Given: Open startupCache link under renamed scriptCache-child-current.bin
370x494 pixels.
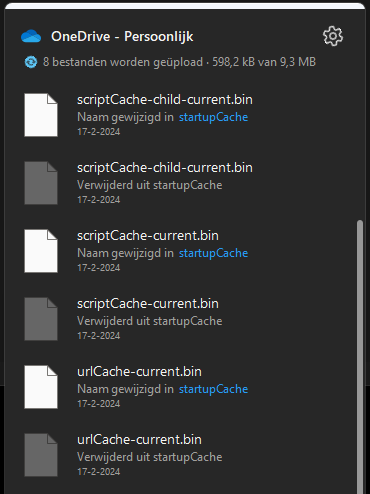Looking at the screenshot, I should 213,117.
